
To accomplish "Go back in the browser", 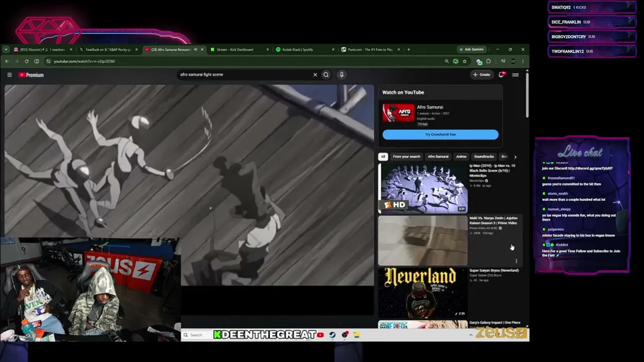I will [7, 61].
